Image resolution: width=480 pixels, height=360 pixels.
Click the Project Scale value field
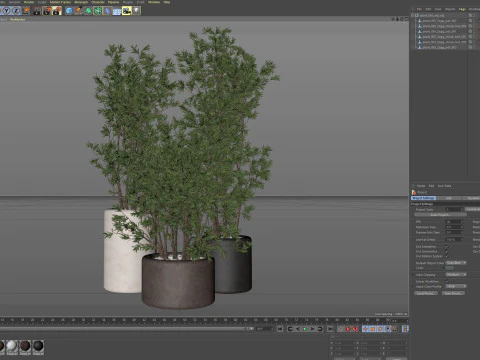455,209
